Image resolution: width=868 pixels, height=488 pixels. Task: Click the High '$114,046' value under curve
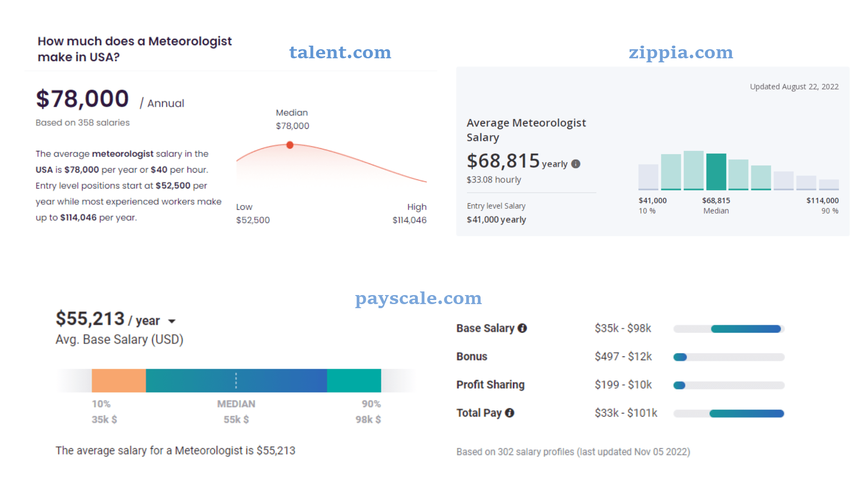[410, 220]
